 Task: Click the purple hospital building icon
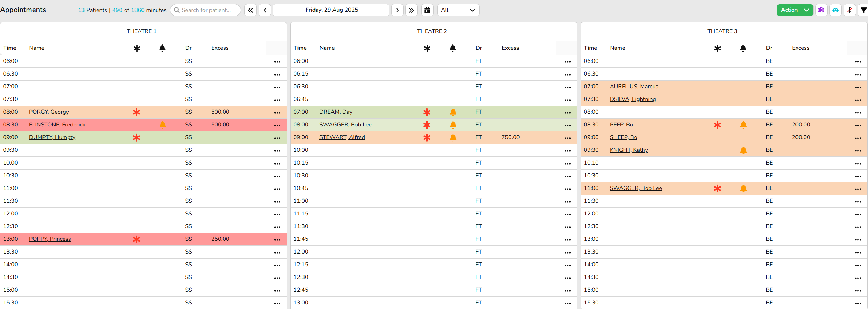click(821, 10)
